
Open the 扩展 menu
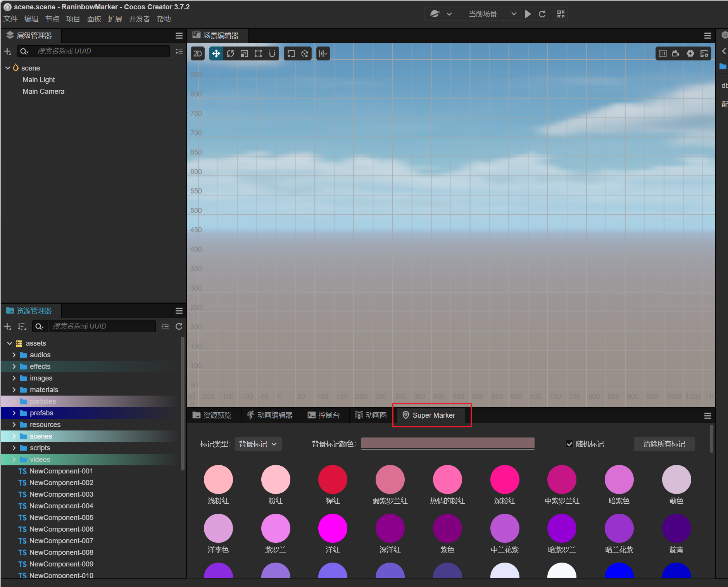[115, 19]
